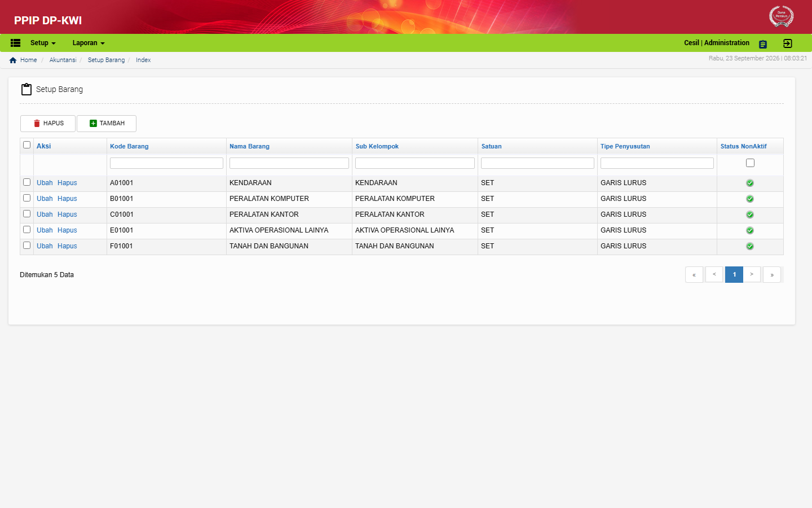Screen dimensions: 812x508
Task: Go to Akuntansi in the breadcrumb
Action: click(63, 60)
